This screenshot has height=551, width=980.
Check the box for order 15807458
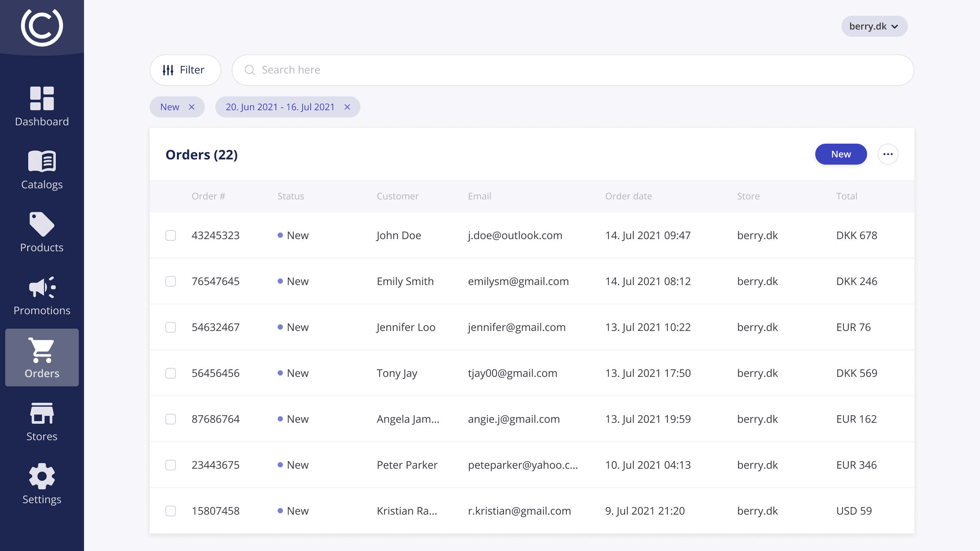pos(170,511)
